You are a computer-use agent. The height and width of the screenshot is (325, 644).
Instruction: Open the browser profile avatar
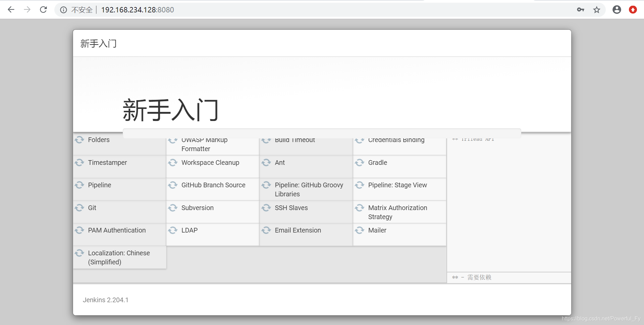click(x=617, y=10)
